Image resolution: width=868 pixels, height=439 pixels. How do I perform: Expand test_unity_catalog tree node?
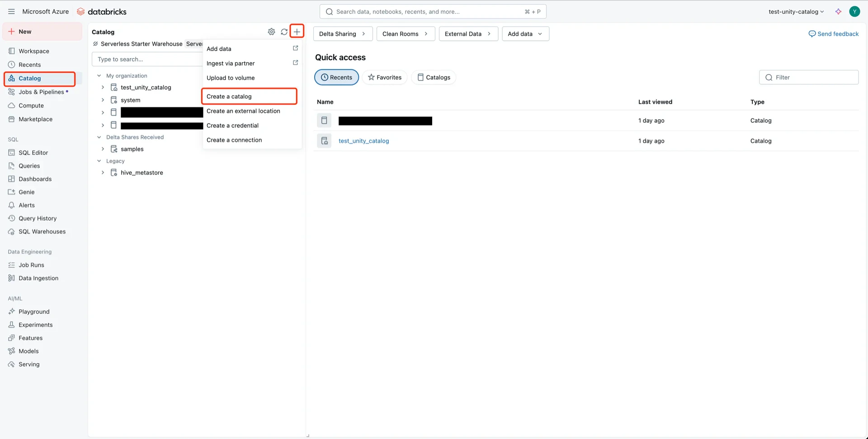pyautogui.click(x=103, y=87)
